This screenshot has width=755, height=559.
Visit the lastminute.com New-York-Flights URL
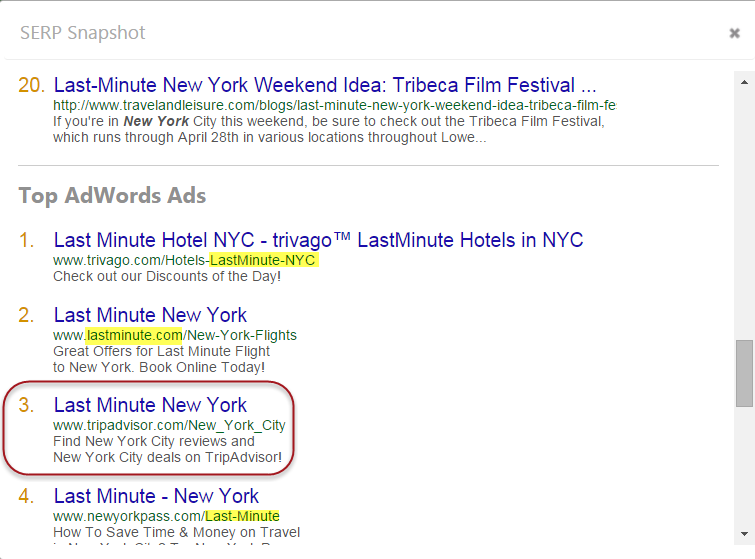175,335
